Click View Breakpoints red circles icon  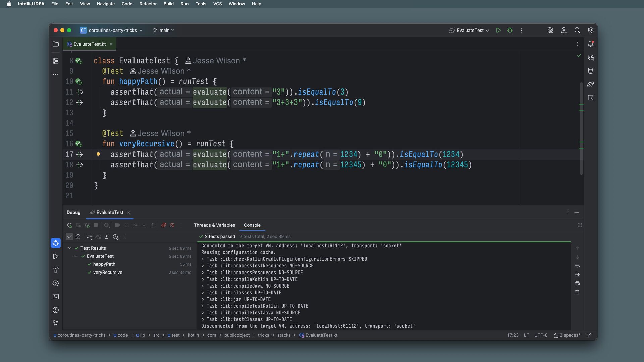point(164,225)
